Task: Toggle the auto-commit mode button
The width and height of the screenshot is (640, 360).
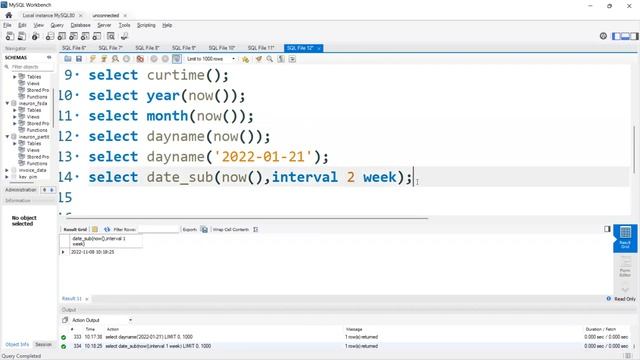Action: pos(176,59)
